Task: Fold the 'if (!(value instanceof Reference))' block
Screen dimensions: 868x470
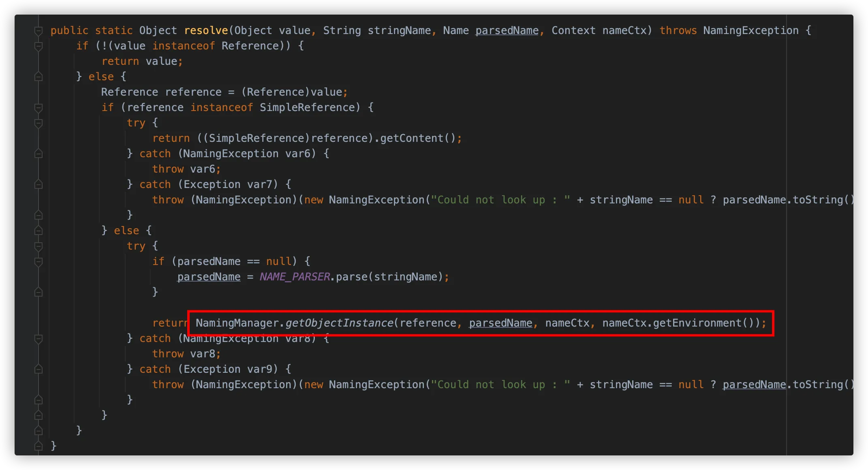Action: point(38,46)
